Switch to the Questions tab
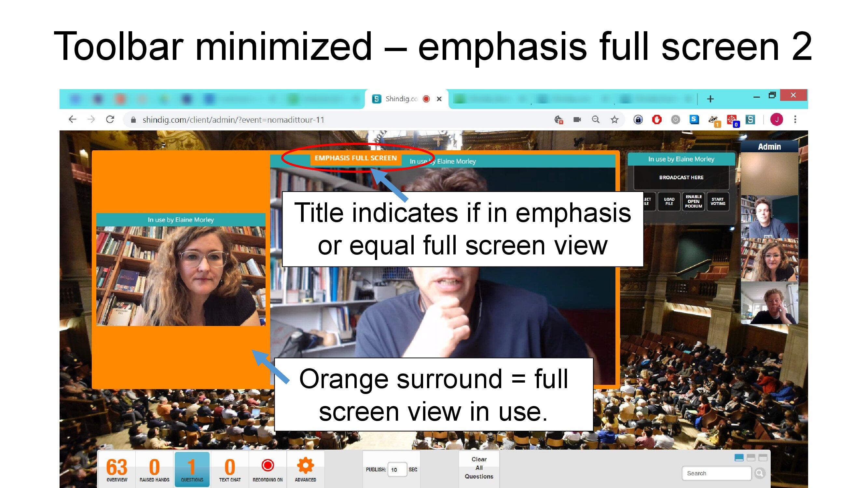Image resolution: width=868 pixels, height=488 pixels. [x=192, y=469]
